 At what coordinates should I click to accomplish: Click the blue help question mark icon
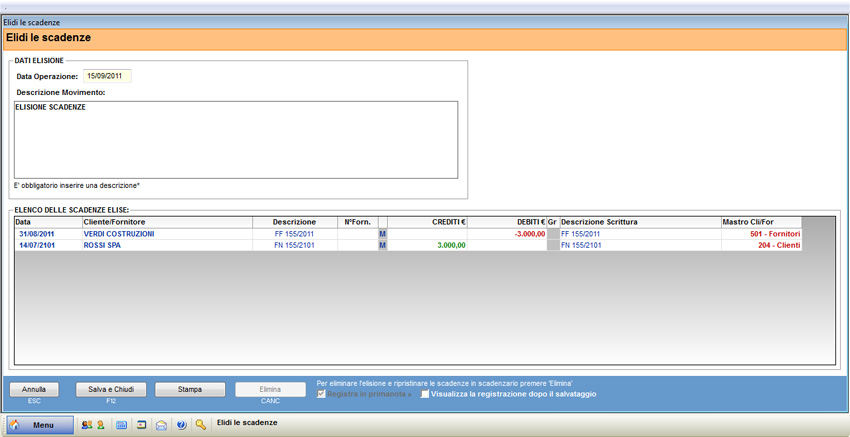181,425
